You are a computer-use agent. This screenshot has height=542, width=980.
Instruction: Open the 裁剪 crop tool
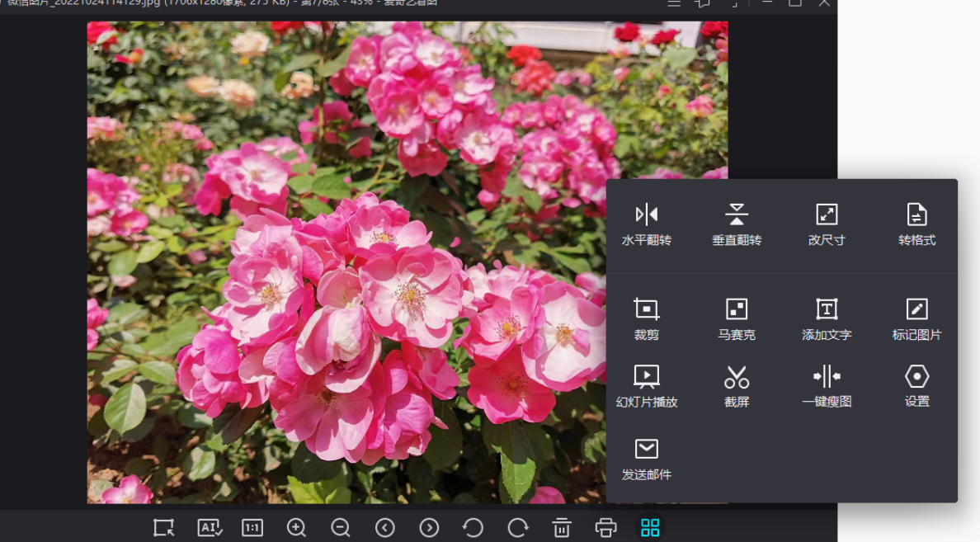646,318
